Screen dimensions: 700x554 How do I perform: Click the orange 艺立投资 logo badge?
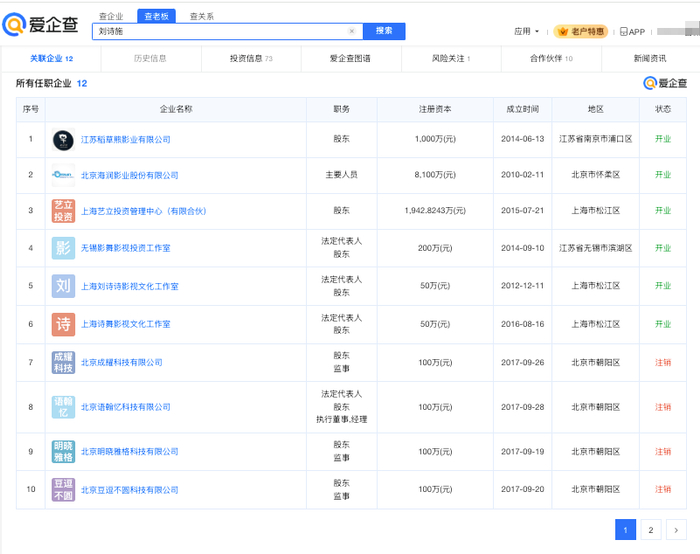(63, 211)
